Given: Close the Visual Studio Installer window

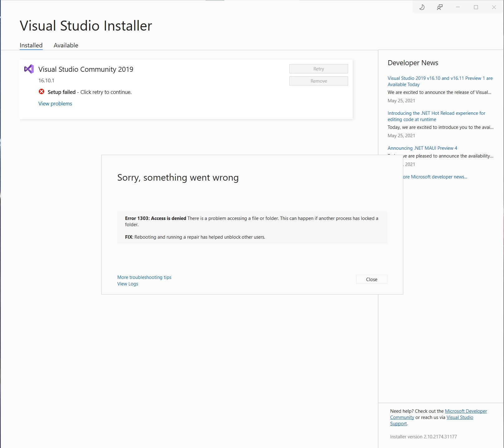Looking at the screenshot, I should click(494, 7).
